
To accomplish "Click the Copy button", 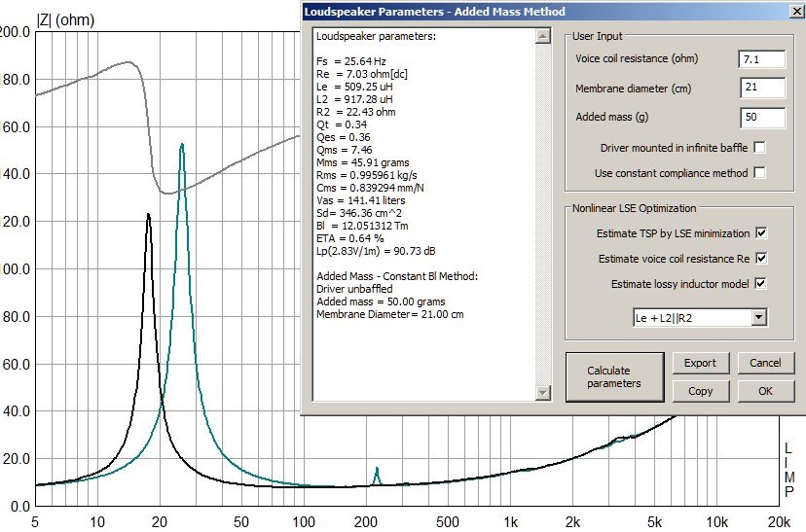I will [x=701, y=391].
